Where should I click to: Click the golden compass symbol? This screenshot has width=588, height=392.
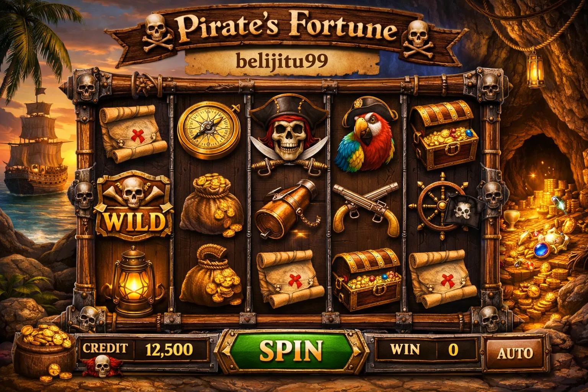pyautogui.click(x=209, y=130)
